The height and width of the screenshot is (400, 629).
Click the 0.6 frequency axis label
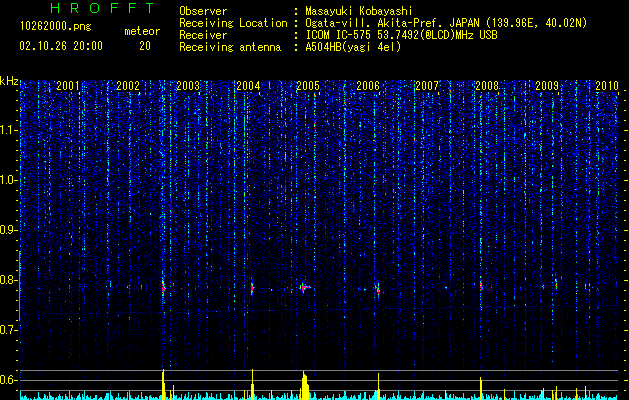[x=9, y=380]
